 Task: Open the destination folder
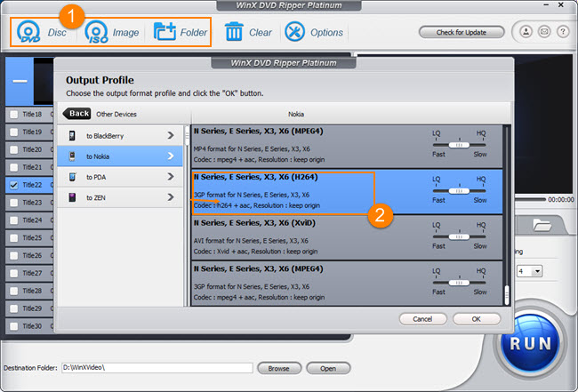click(328, 368)
